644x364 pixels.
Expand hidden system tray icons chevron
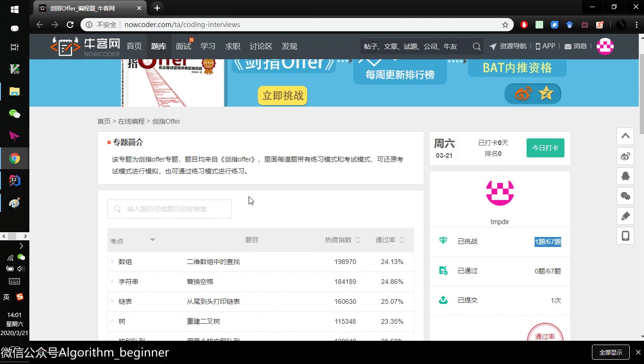click(21, 246)
